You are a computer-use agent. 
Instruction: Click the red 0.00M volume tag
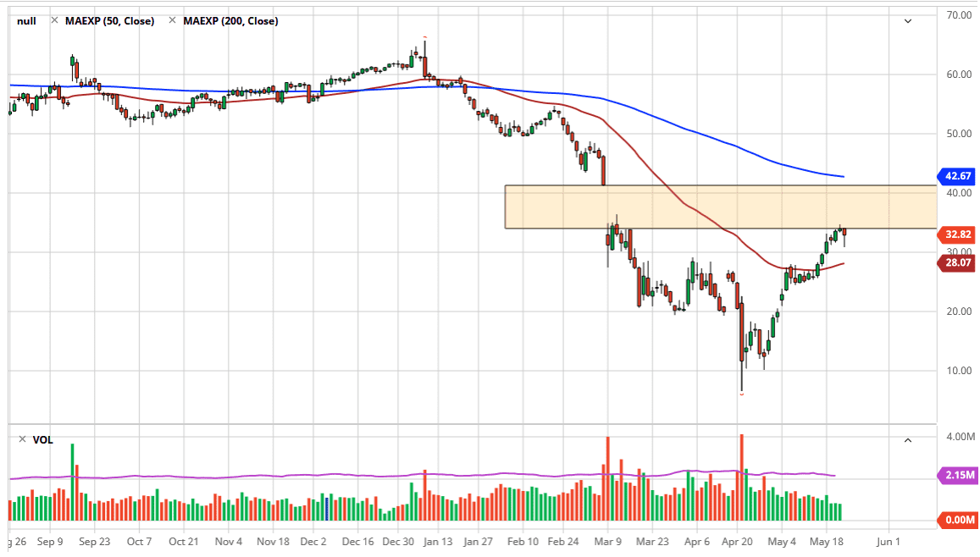point(958,520)
